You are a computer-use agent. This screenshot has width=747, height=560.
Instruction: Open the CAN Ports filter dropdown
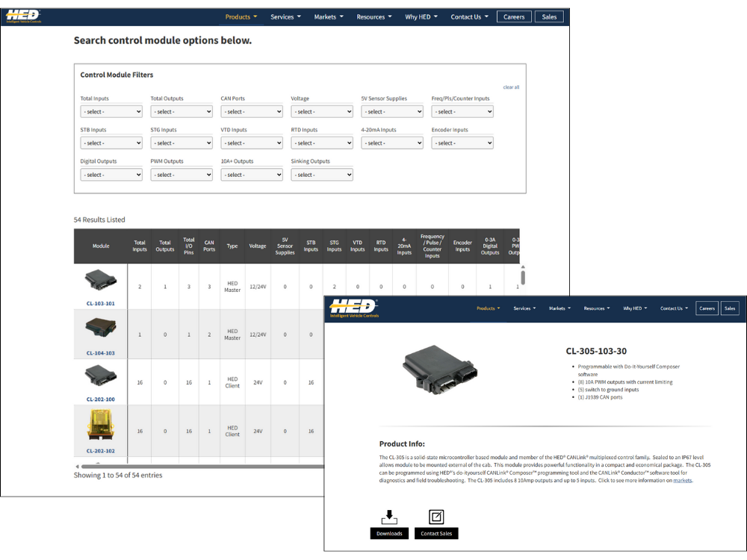tap(251, 111)
